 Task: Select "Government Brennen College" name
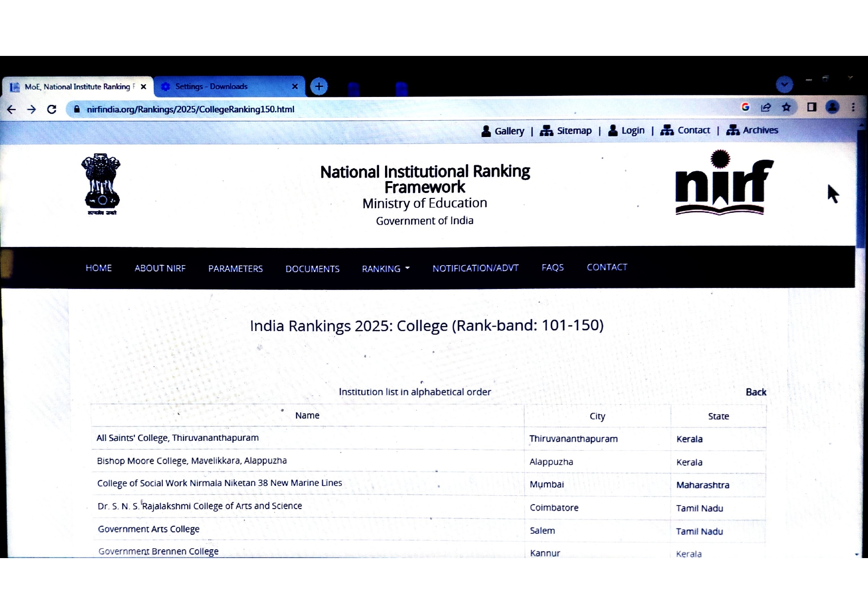pos(158,551)
